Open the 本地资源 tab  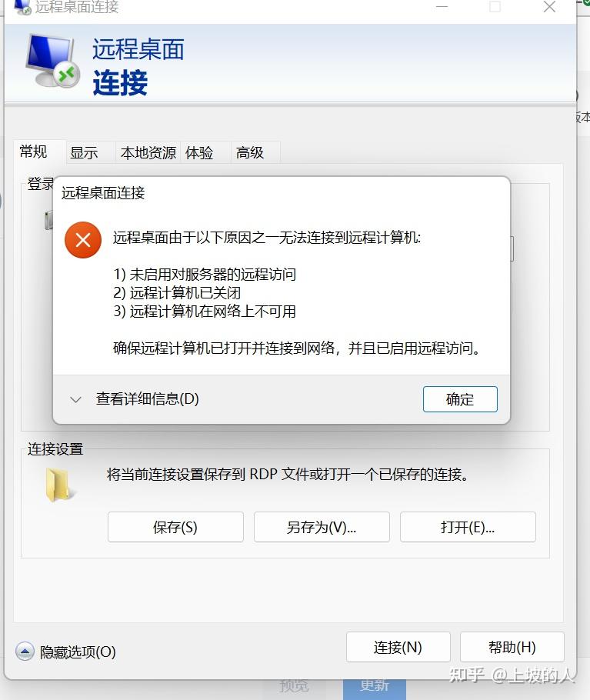[x=148, y=152]
